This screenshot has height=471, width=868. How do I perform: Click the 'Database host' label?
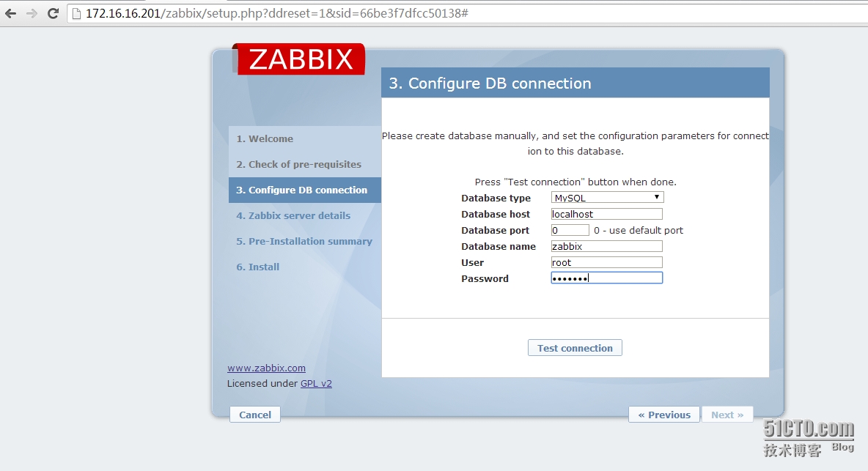tap(496, 214)
